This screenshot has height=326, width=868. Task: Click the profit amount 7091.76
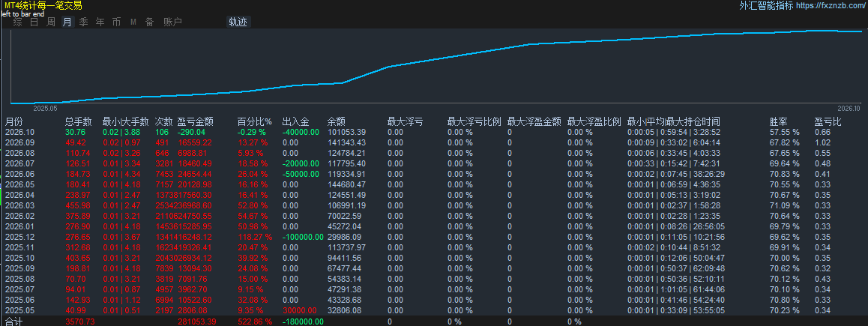(x=193, y=279)
